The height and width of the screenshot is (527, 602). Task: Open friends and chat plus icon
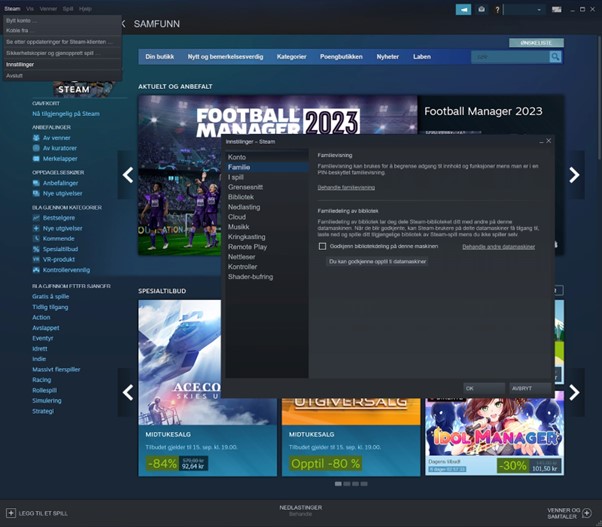click(x=587, y=513)
